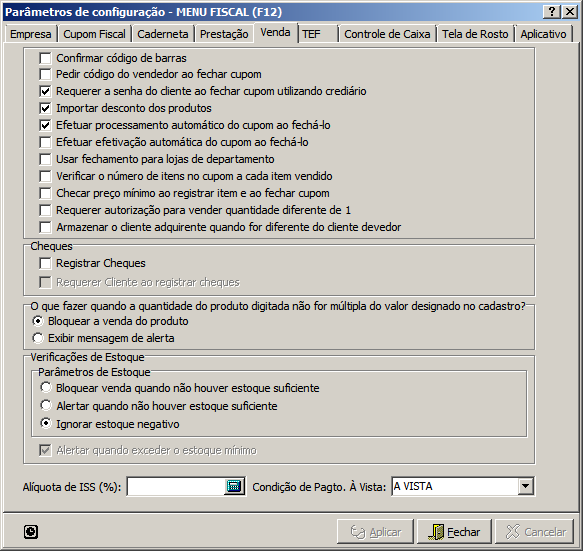583x551 pixels.
Task: Click the help question mark button
Action: 552,12
